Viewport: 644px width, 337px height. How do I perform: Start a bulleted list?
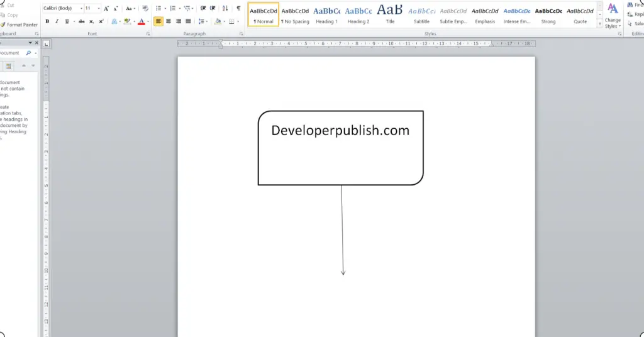(158, 8)
